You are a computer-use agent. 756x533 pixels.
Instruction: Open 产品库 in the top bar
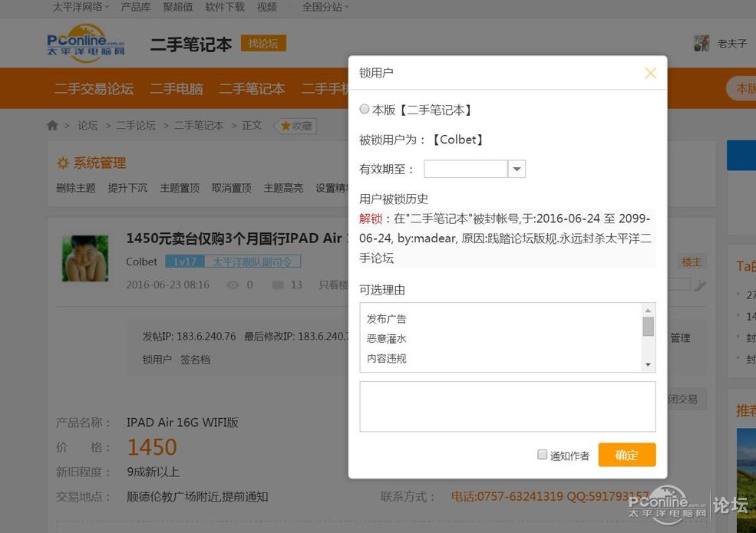coord(136,7)
